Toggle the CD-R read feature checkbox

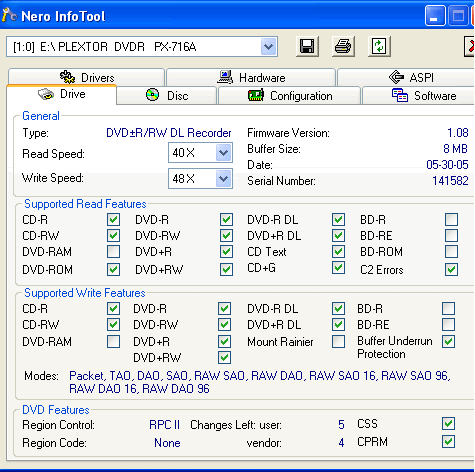pyautogui.click(x=113, y=220)
